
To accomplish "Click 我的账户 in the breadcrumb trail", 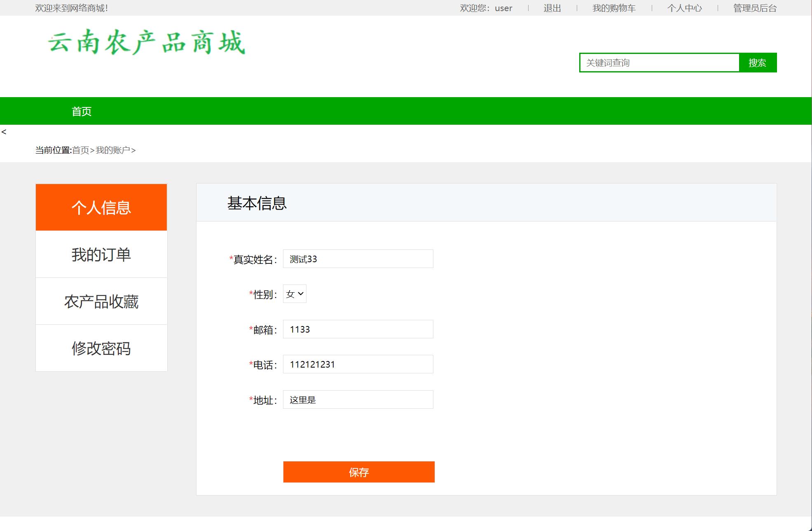I will (113, 150).
